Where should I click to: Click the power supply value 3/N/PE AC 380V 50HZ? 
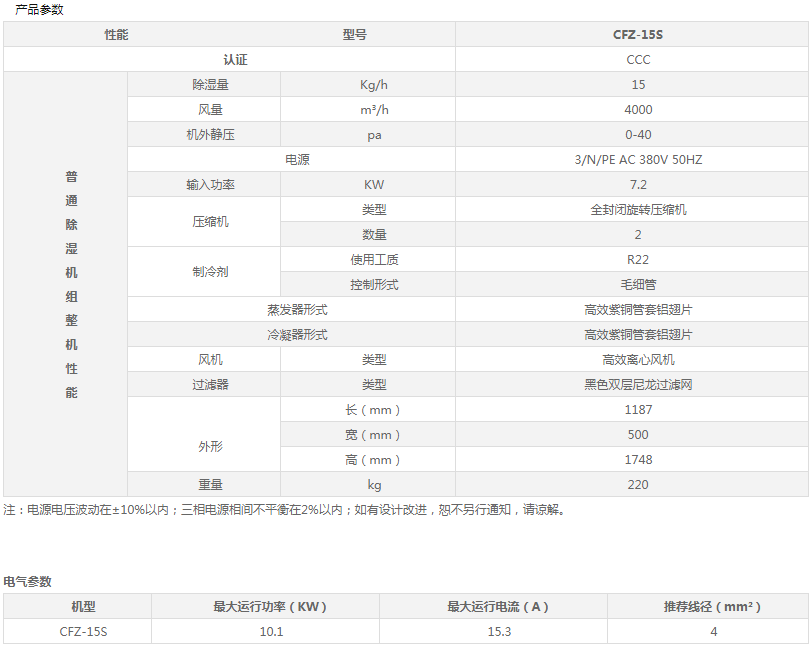point(637,160)
